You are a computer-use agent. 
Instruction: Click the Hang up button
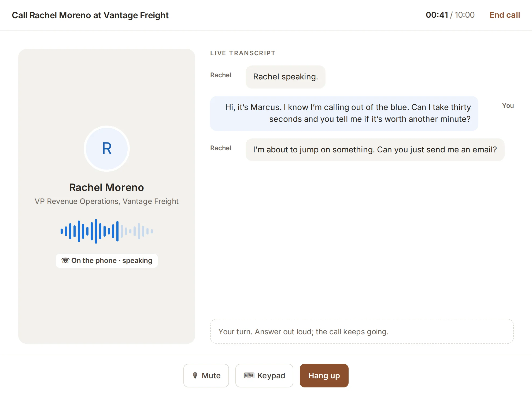tap(324, 375)
